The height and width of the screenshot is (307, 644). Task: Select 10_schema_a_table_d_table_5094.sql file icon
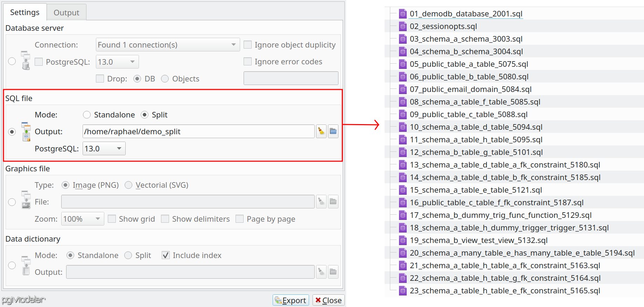tap(403, 127)
